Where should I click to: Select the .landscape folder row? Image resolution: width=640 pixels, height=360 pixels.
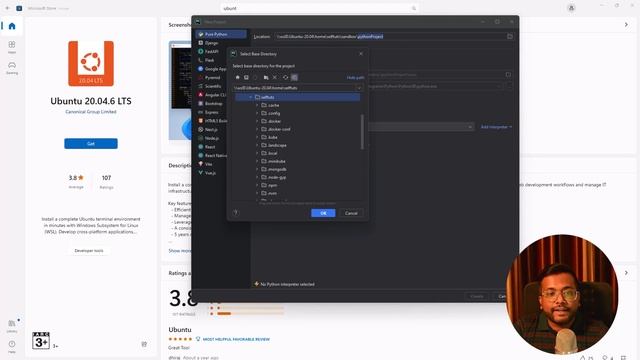298,145
